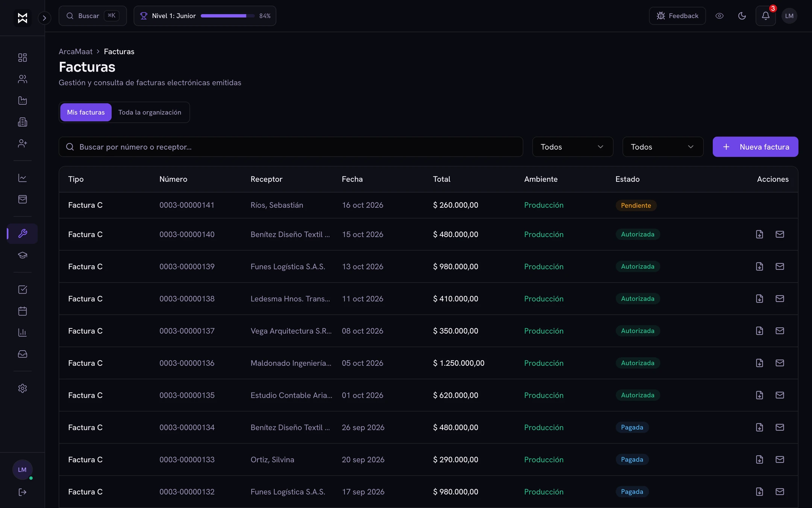The image size is (812, 508).
Task: Click the logout icon at sidebar bottom
Action: click(23, 492)
